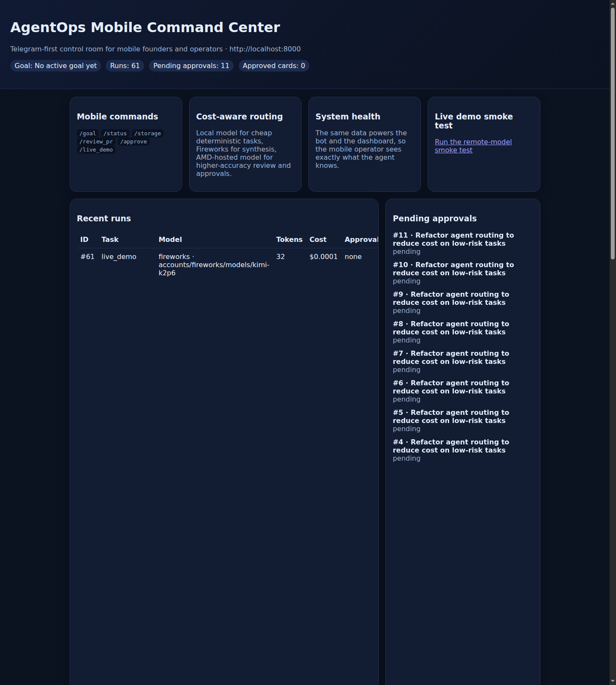616x685 pixels.
Task: Click the /review_pr command chip
Action: pyautogui.click(x=96, y=142)
